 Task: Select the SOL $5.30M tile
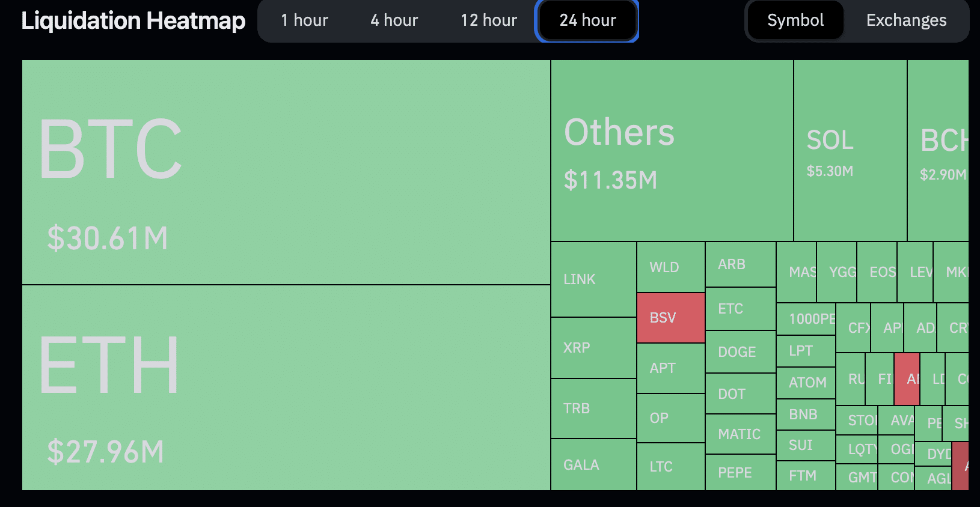(x=850, y=151)
